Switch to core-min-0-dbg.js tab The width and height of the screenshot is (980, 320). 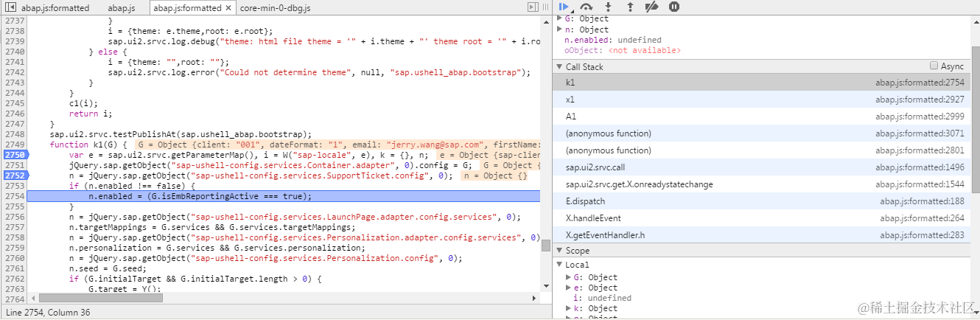point(275,8)
